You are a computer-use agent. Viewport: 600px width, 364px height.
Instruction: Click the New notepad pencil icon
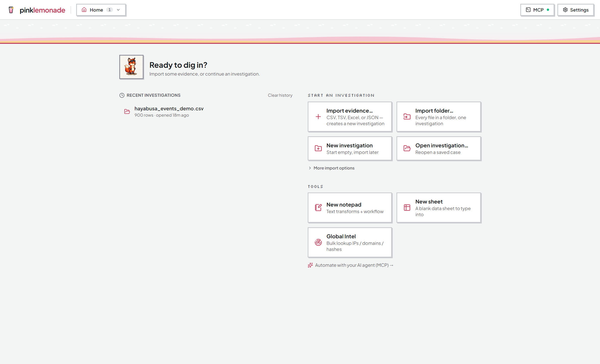(318, 208)
